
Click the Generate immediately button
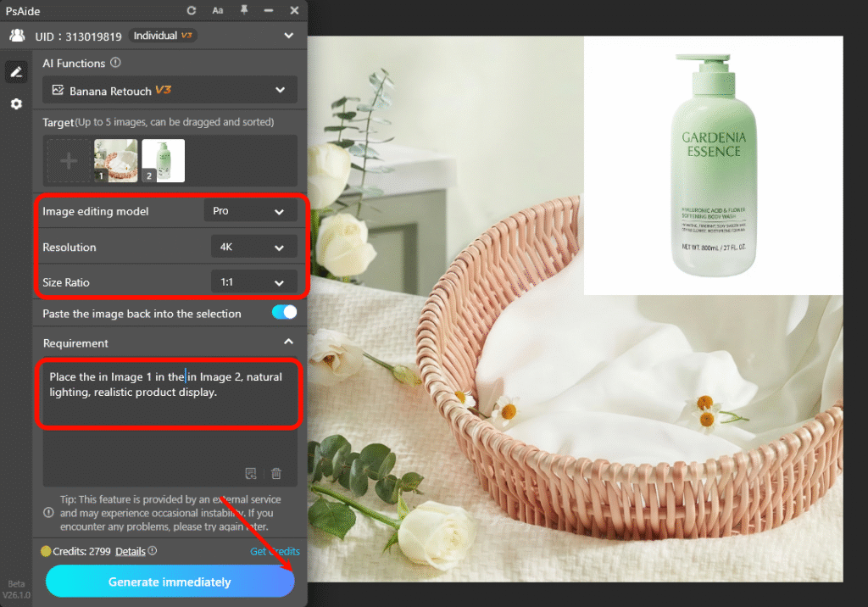[x=170, y=582]
